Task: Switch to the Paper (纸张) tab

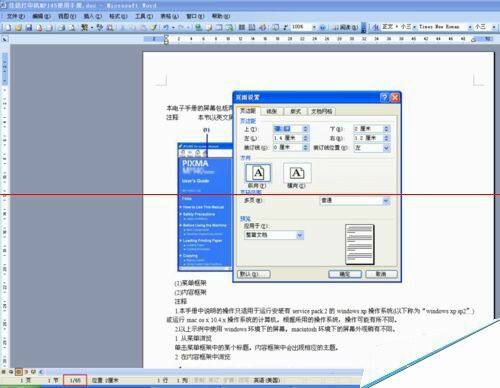Action: click(272, 111)
